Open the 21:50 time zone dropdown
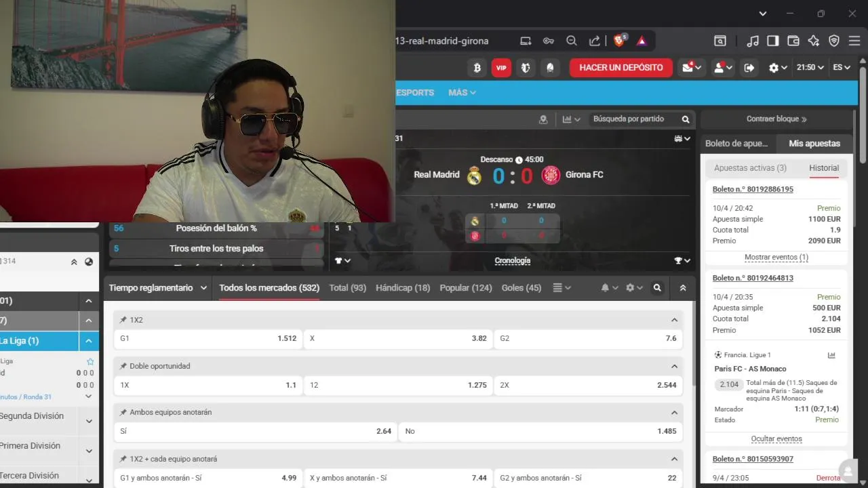 pyautogui.click(x=810, y=67)
